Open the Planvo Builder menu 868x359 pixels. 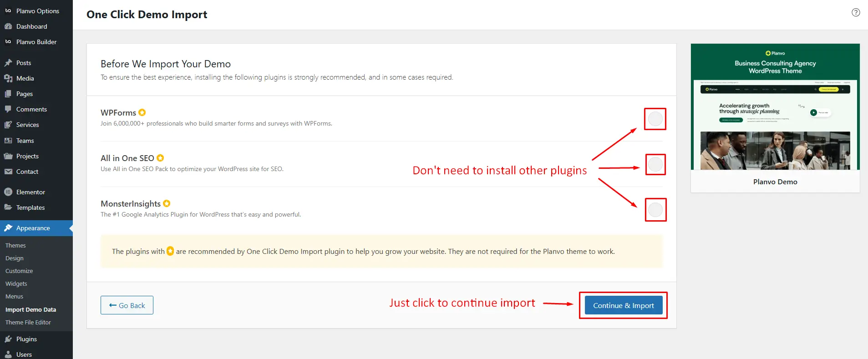[36, 42]
